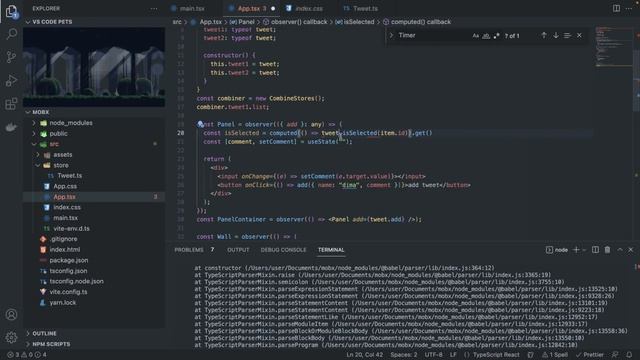This screenshot has height=360, width=640.
Task: Open Tweet.ts in the file tree
Action: click(x=69, y=176)
